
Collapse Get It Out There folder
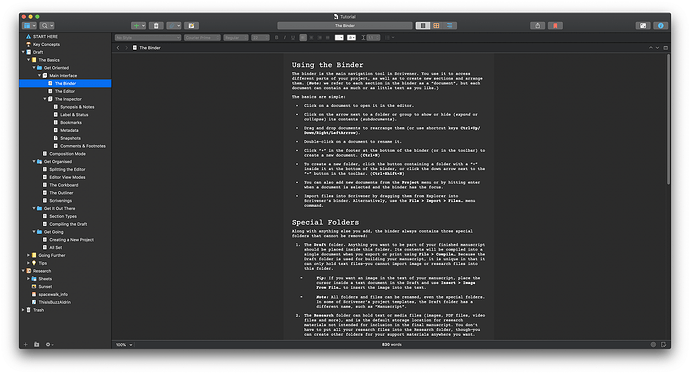pyautogui.click(x=34, y=208)
